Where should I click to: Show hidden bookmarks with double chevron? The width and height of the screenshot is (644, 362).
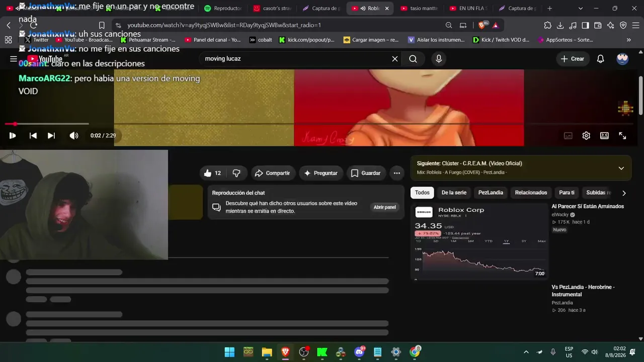click(629, 40)
